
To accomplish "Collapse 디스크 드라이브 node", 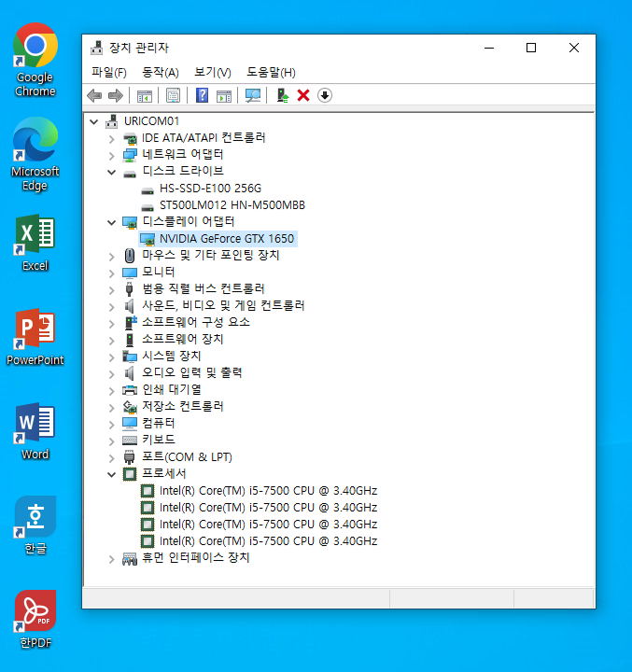I will 111,173.
